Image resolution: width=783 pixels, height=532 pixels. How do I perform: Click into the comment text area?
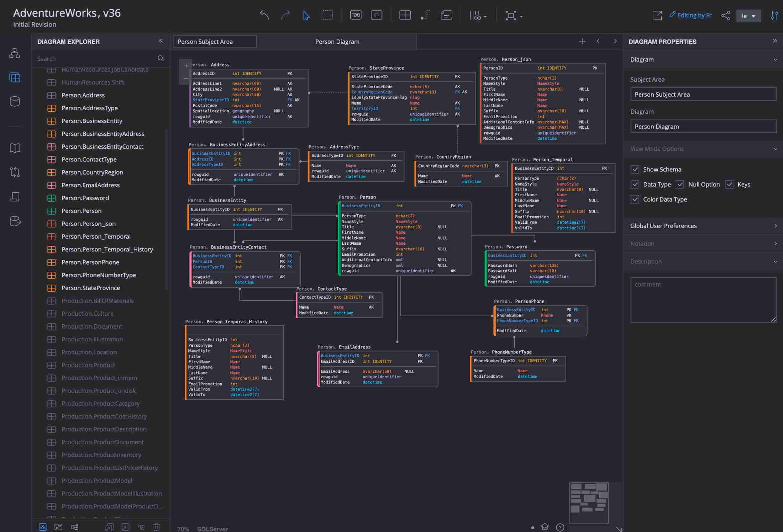(x=703, y=300)
